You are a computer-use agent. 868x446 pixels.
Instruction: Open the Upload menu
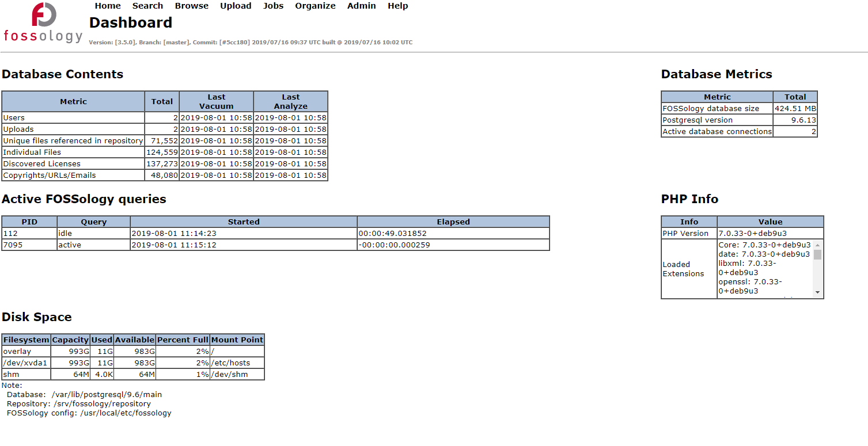point(236,6)
